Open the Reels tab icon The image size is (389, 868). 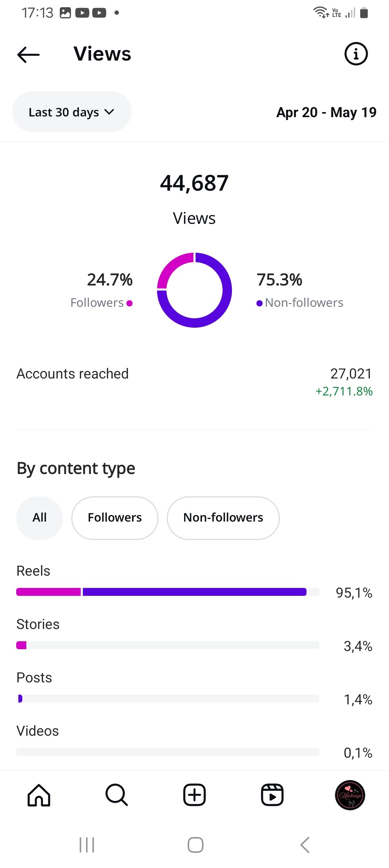coord(272,795)
